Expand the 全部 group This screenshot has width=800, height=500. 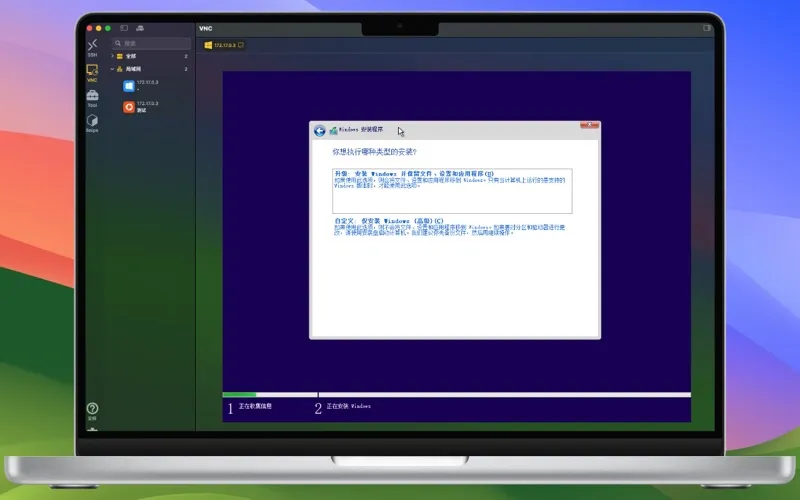pyautogui.click(x=112, y=56)
